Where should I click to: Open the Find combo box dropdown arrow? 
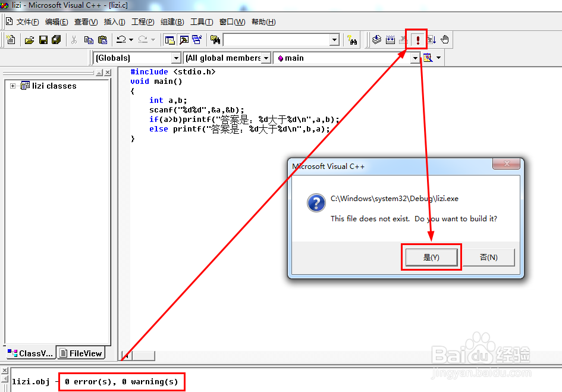(x=334, y=40)
